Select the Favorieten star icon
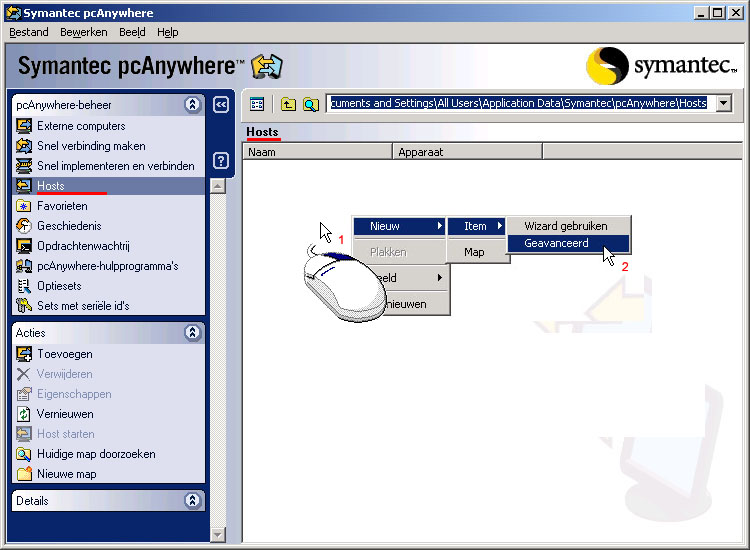 (x=24, y=206)
